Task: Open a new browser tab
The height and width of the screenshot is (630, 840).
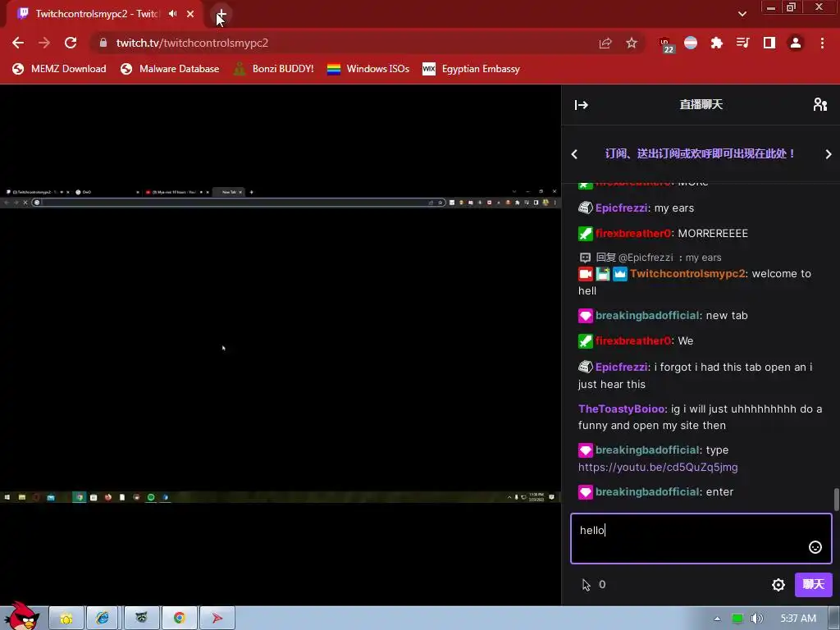Action: 221,14
